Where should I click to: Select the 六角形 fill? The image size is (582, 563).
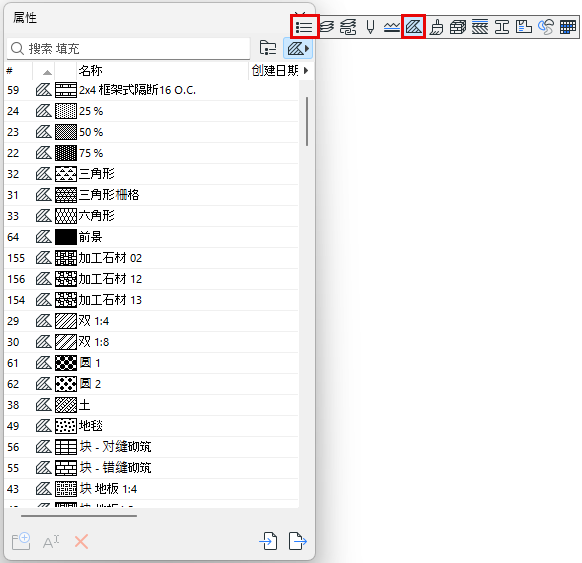tap(151, 216)
